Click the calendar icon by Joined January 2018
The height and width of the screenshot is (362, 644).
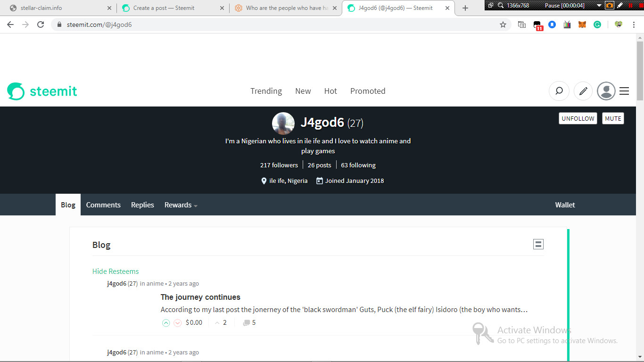[320, 181]
